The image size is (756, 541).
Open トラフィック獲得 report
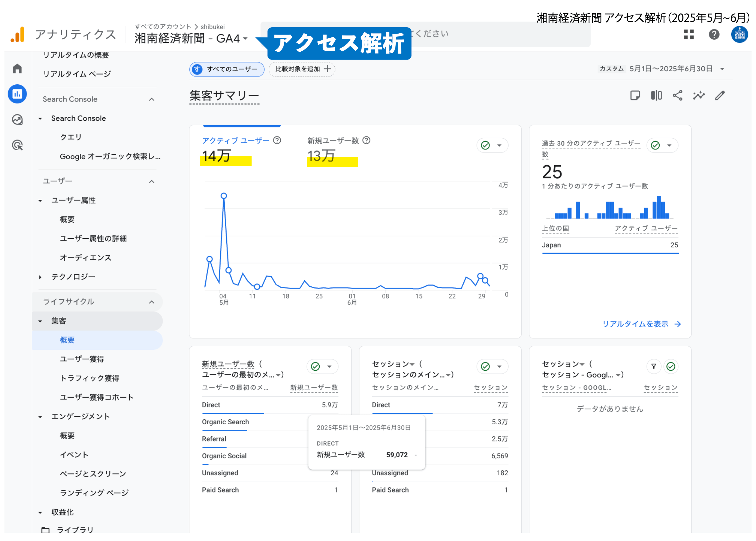89,378
